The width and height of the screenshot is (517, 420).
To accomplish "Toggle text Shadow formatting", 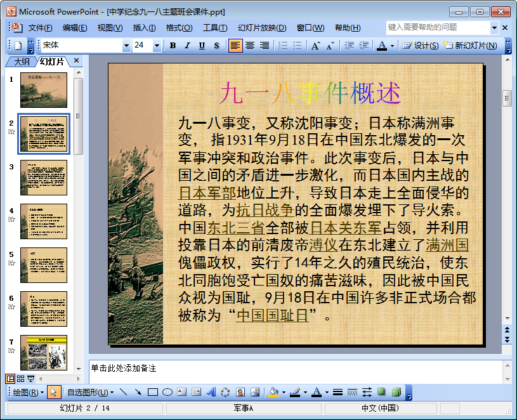I will click(216, 46).
